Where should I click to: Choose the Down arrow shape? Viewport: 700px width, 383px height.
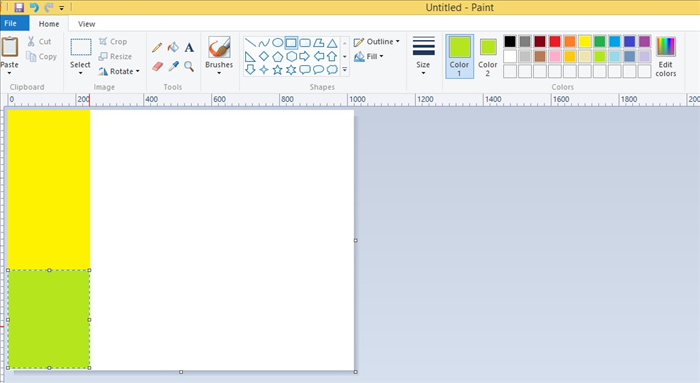[x=250, y=70]
